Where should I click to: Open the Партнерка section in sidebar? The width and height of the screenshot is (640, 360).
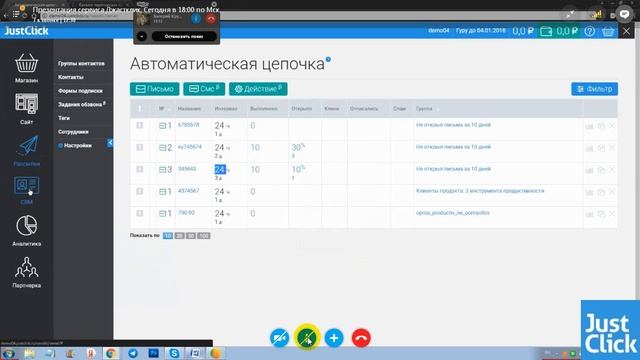27,272
